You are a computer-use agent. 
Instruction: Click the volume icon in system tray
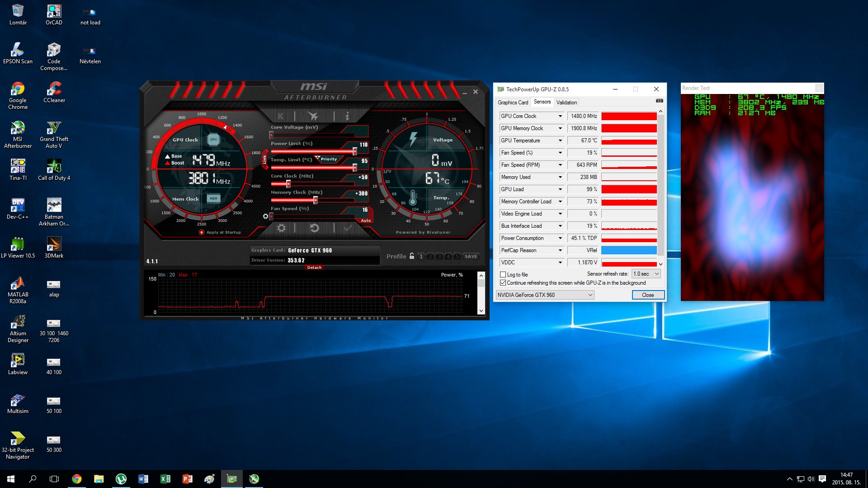811,479
